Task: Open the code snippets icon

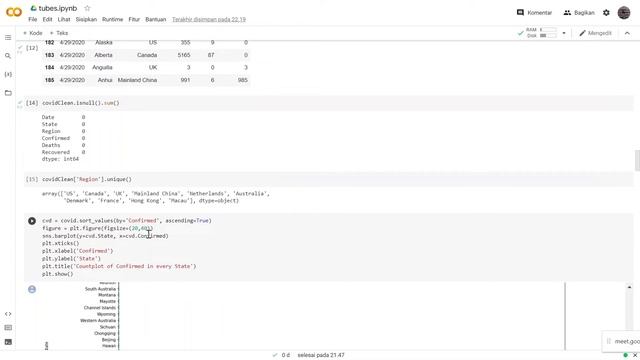Action: (x=8, y=314)
